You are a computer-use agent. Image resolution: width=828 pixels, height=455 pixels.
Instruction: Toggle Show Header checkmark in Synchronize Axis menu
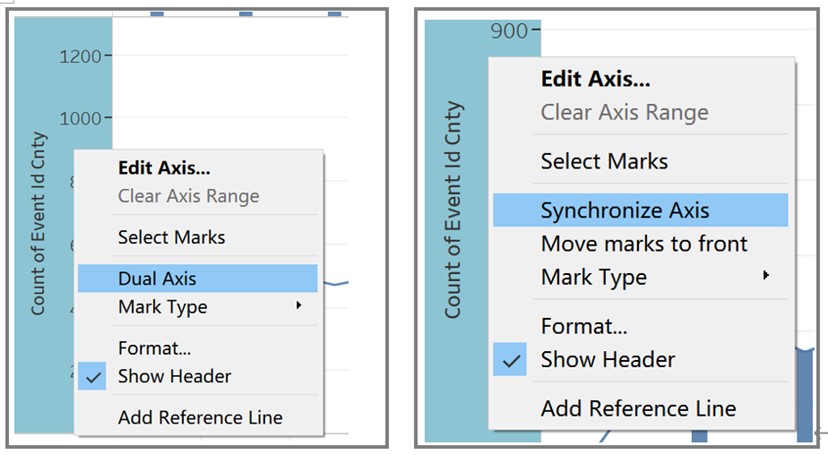[x=608, y=359]
